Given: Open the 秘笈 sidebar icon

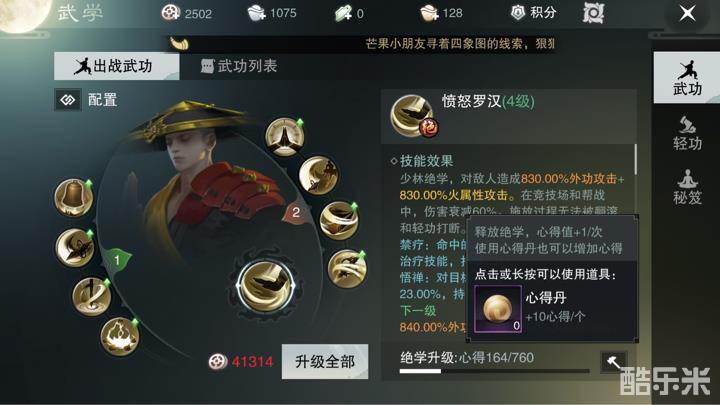Looking at the screenshot, I should point(687,187).
